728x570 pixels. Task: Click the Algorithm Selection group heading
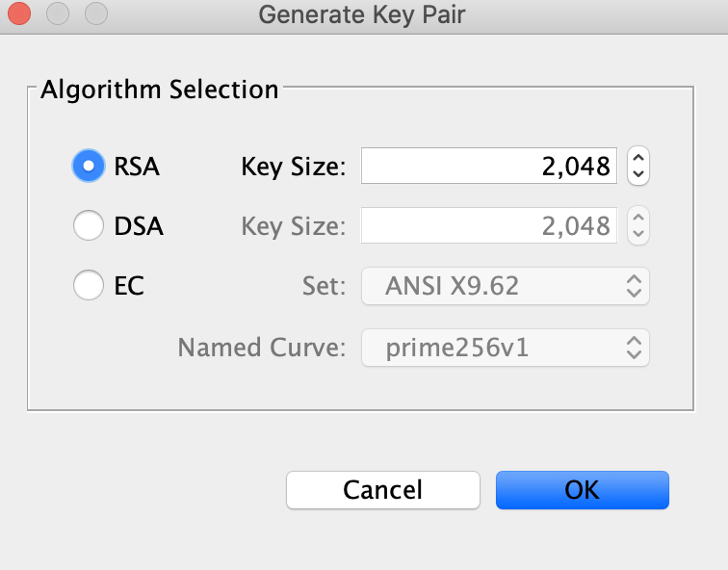pyautogui.click(x=159, y=91)
